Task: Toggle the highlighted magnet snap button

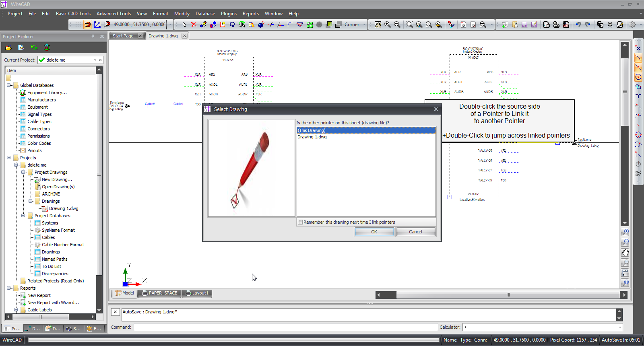Action: 87,25
